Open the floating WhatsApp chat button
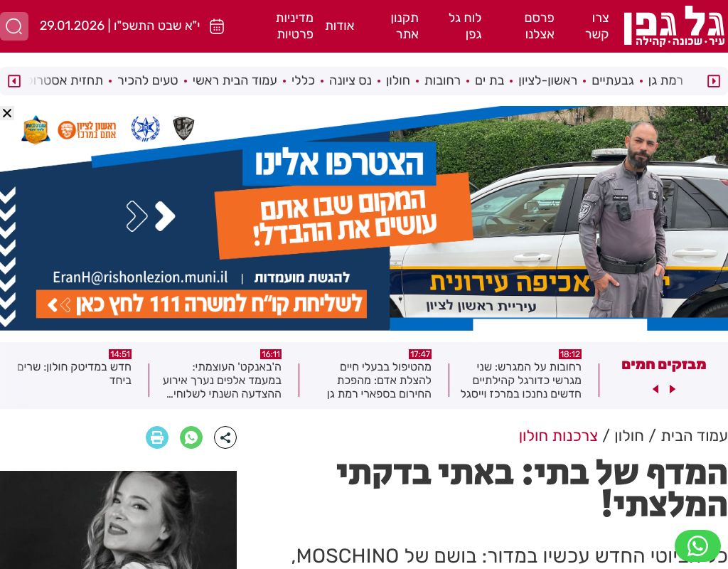Viewport: 728px width, 569px height. click(x=697, y=546)
